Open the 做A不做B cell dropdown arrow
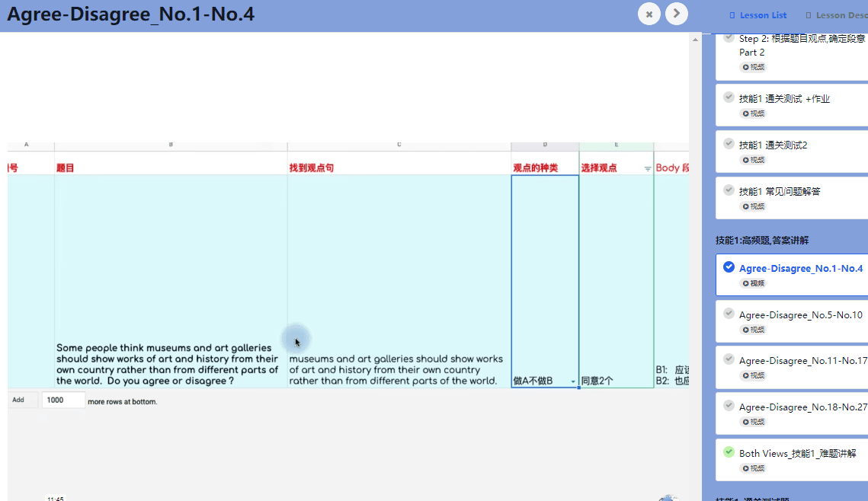Screen dimensions: 868x501 pyautogui.click(x=572, y=381)
